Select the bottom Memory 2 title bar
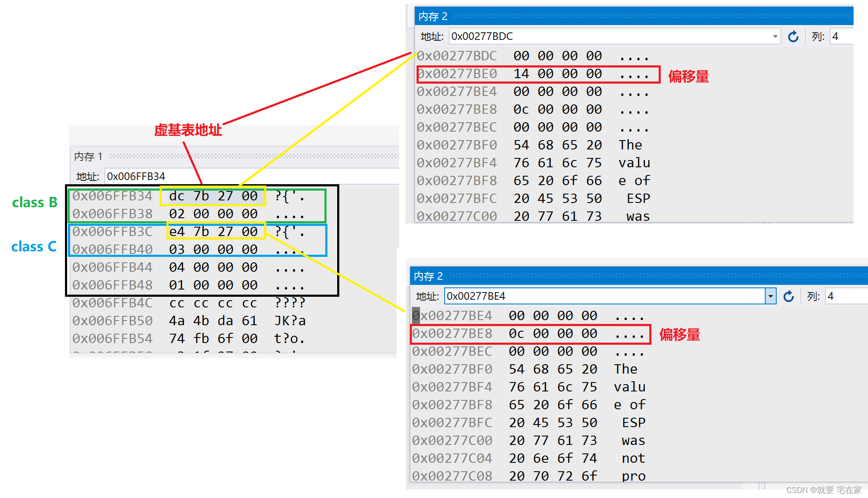868x498 pixels. pos(639,276)
